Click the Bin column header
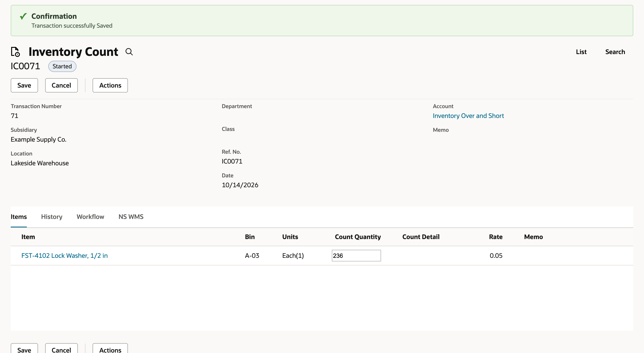This screenshot has height=353, width=644. pos(250,237)
